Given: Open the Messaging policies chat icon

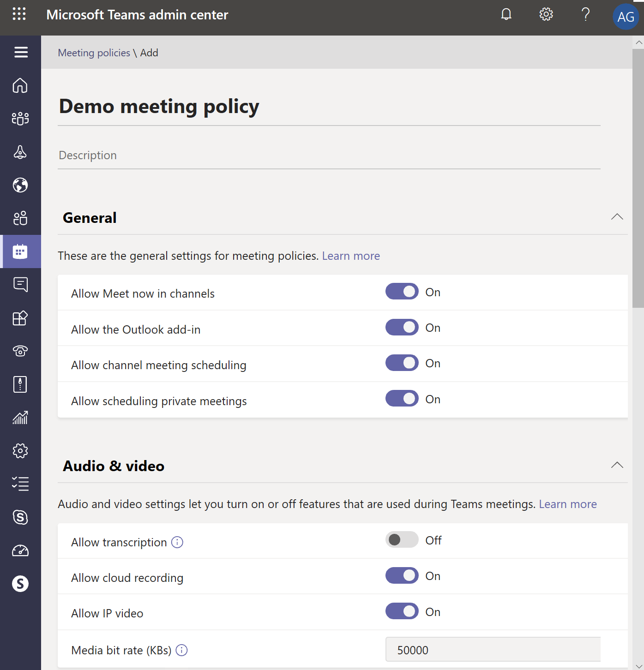Looking at the screenshot, I should click(20, 285).
